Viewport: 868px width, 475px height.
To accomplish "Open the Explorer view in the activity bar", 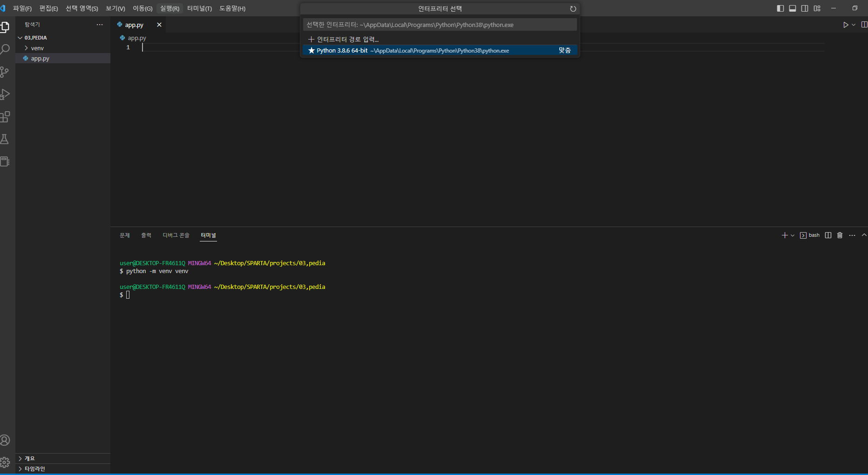I will 5,27.
